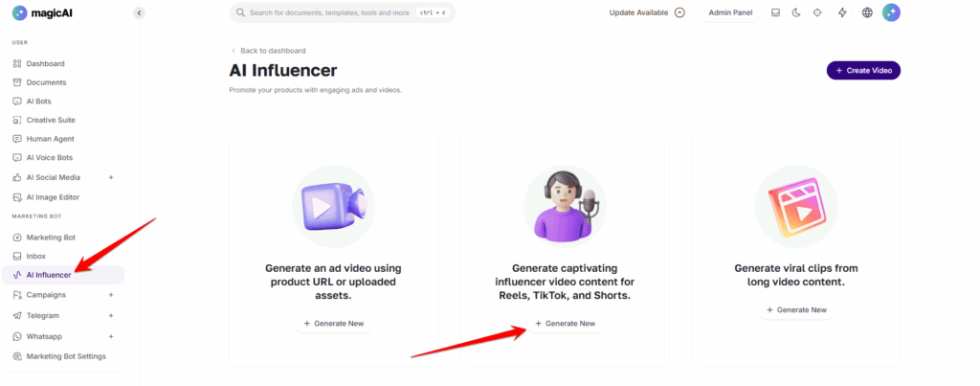980x386 pixels.
Task: Expand the AI Social Media submenu
Action: pyautogui.click(x=111, y=177)
